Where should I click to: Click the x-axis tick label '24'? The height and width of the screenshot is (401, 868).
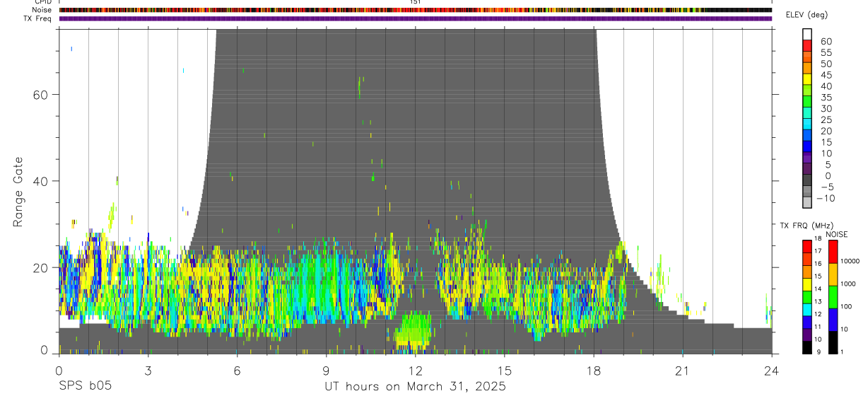pos(771,371)
